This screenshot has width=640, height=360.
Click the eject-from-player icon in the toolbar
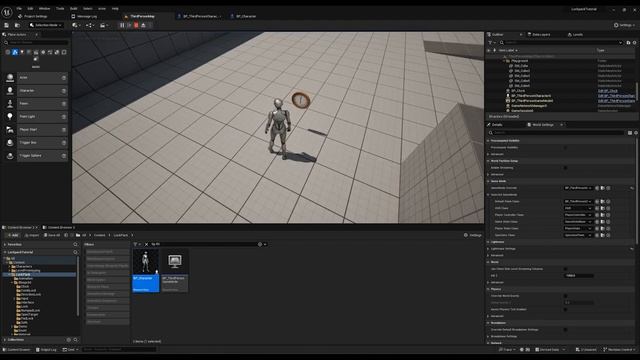[x=143, y=25]
